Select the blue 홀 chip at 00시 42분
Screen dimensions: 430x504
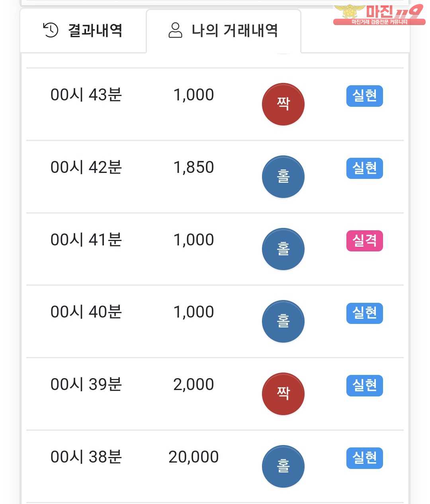click(283, 177)
